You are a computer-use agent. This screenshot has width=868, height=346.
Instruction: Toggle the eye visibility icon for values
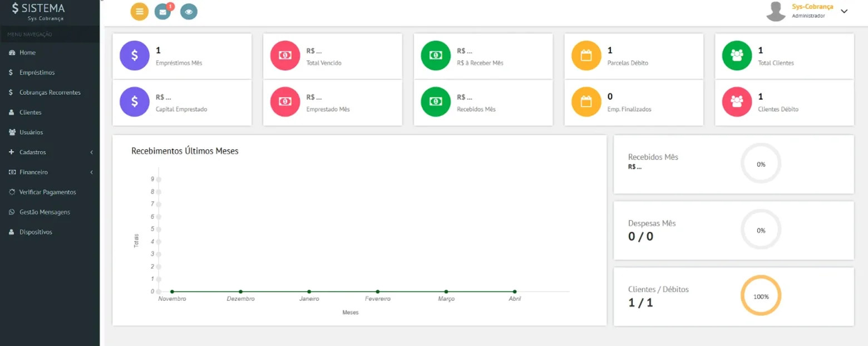pyautogui.click(x=189, y=11)
